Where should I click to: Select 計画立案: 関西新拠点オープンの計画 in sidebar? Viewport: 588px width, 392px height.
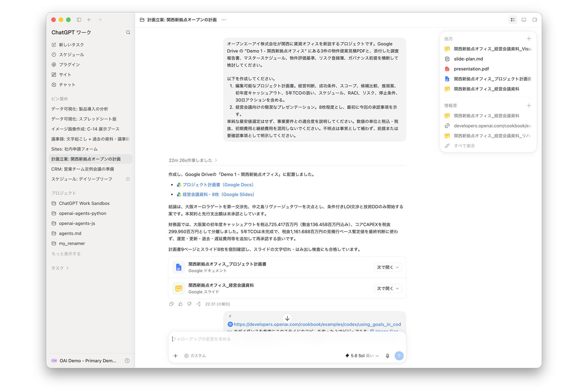click(x=90, y=159)
